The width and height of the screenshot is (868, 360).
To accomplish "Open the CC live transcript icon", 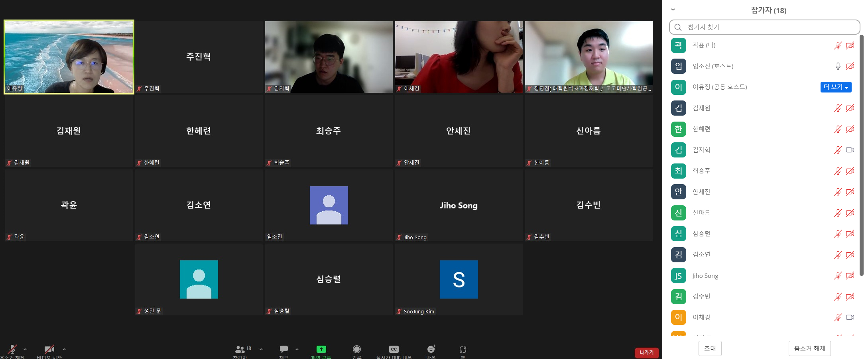I will pyautogui.click(x=394, y=349).
